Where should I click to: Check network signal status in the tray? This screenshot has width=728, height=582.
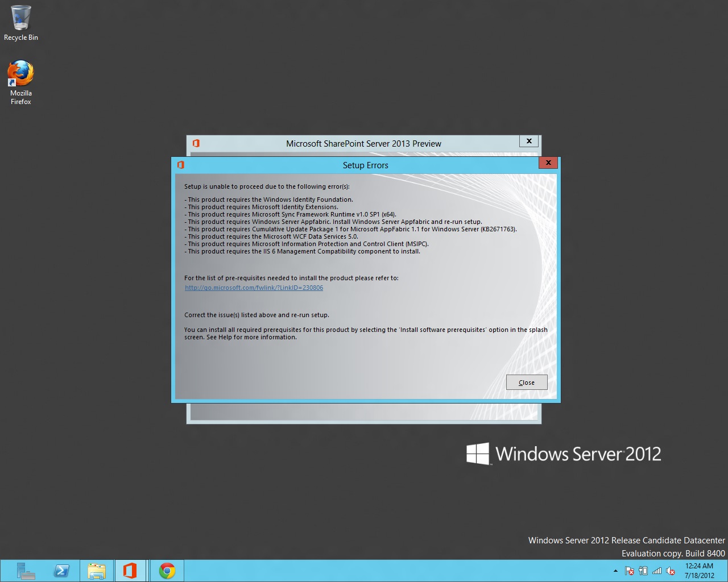[x=656, y=571]
